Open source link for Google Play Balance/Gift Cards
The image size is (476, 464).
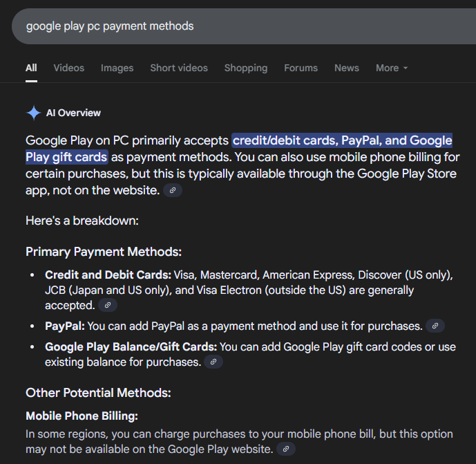tap(213, 362)
